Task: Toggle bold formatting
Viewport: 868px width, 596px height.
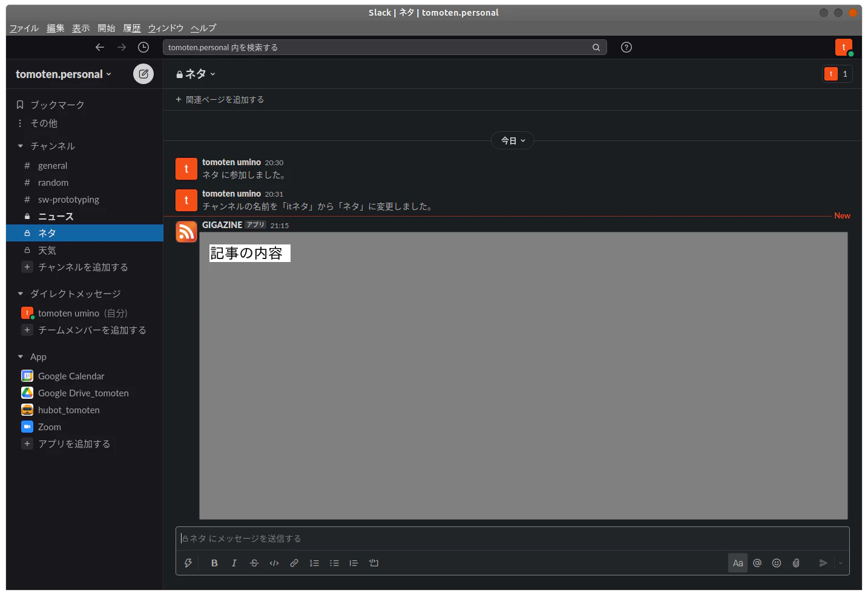Action: click(x=214, y=563)
